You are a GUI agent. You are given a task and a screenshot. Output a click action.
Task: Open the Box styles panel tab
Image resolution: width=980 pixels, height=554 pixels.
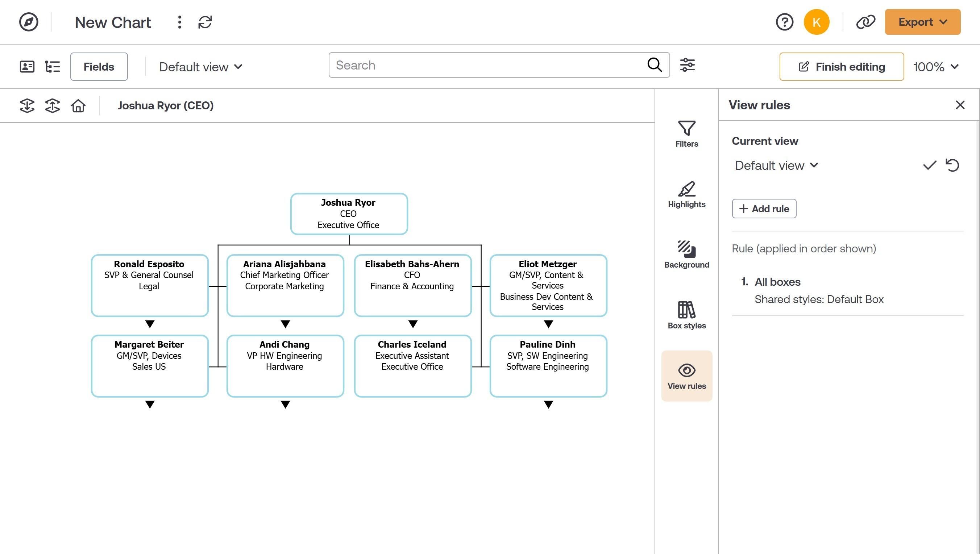[x=686, y=315]
